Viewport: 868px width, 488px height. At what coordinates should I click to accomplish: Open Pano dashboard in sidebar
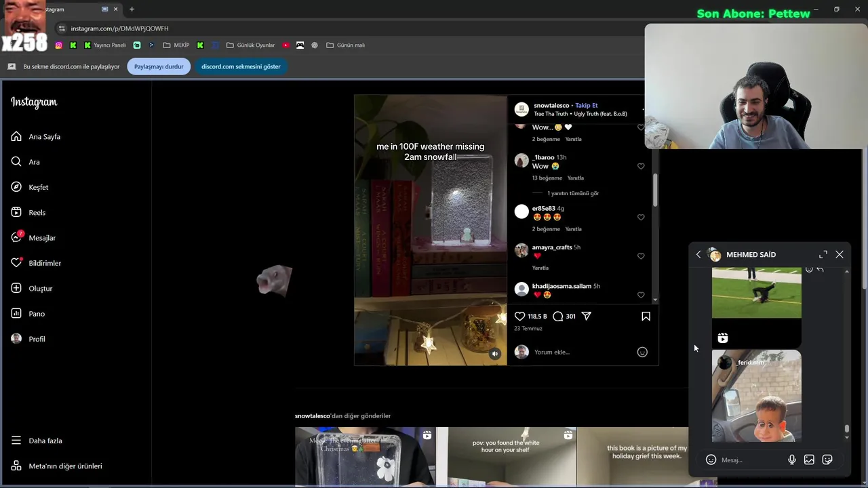28,314
